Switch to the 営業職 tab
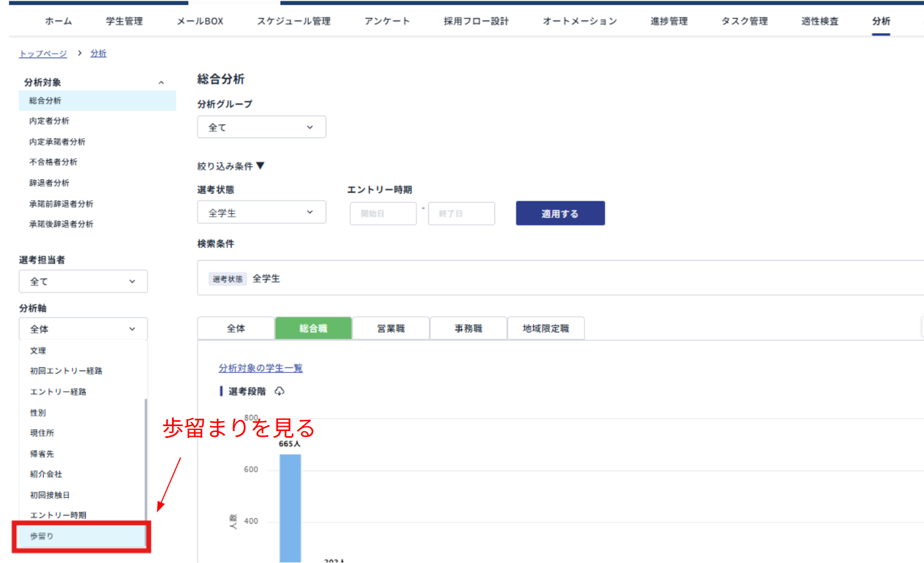The height and width of the screenshot is (563, 924). (391, 327)
